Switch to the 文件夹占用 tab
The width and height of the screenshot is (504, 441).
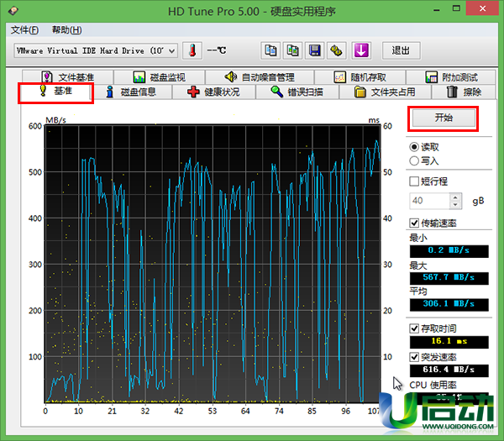pos(385,92)
